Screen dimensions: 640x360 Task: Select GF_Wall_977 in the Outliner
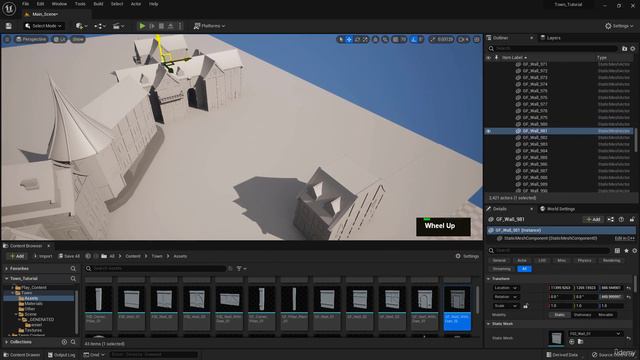(x=535, y=104)
